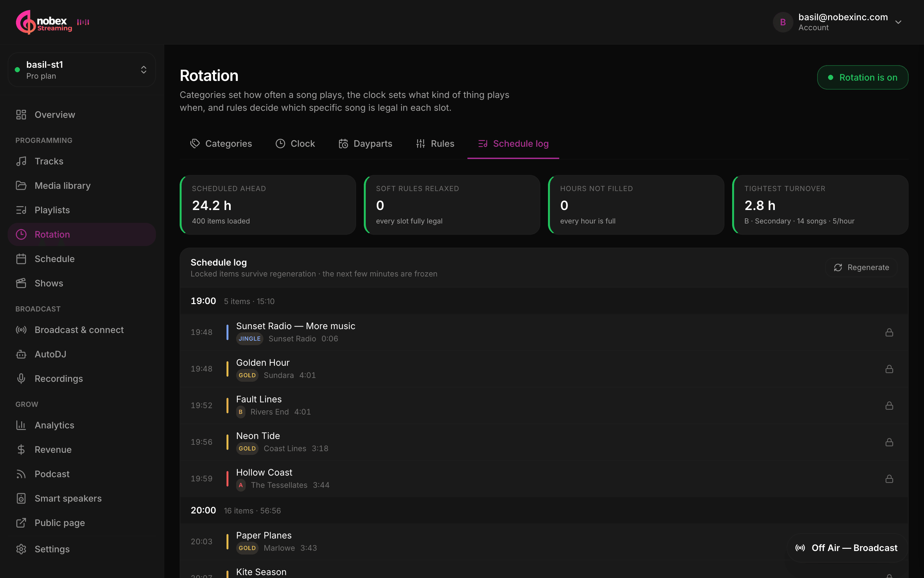Open the basil-st1 station switcher
Screen dimensions: 924x578
pyautogui.click(x=82, y=70)
